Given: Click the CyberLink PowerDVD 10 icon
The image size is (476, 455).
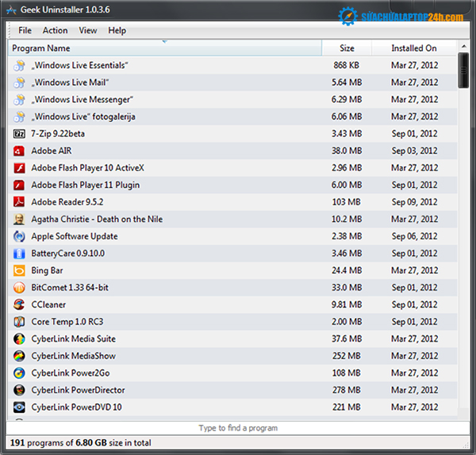Looking at the screenshot, I should (19, 407).
